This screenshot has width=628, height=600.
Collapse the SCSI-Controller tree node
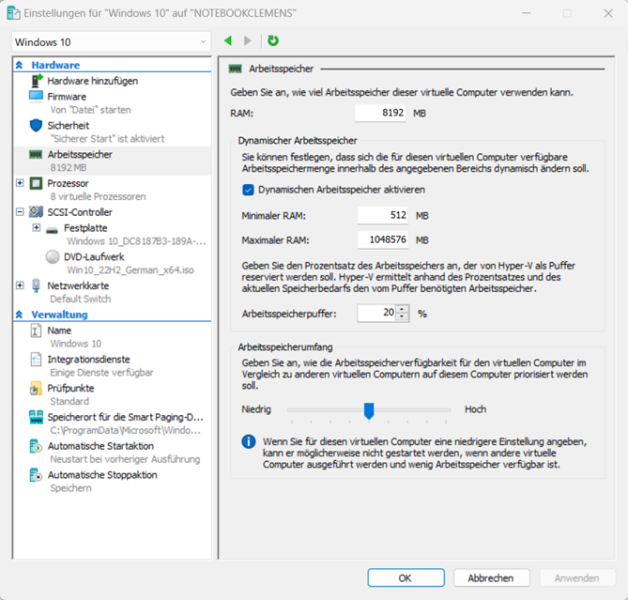(20, 212)
